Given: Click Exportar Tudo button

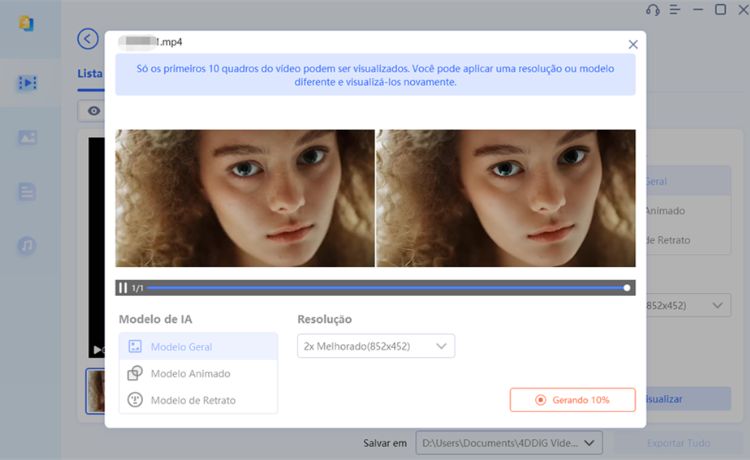Looking at the screenshot, I should click(x=678, y=443).
